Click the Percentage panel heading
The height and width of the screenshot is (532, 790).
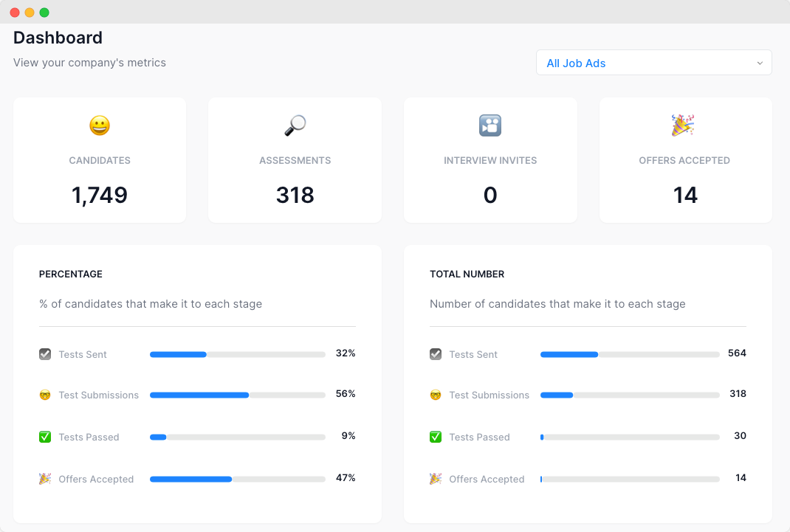70,274
